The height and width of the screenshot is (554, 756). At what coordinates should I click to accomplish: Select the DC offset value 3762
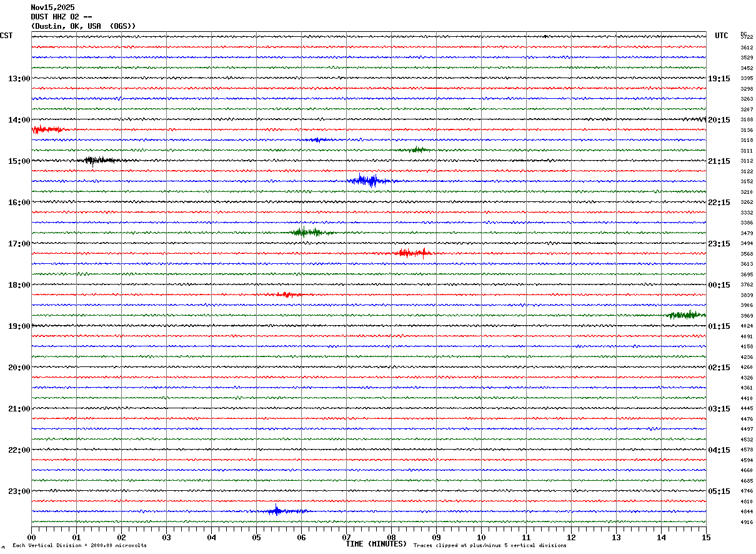pyautogui.click(x=747, y=285)
